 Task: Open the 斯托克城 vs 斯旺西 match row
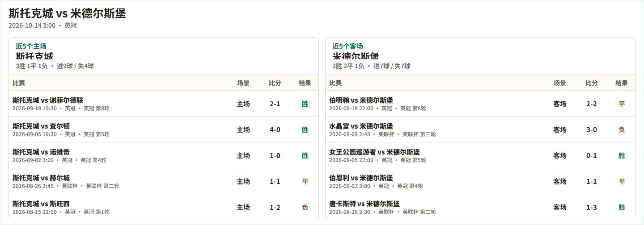(164, 207)
